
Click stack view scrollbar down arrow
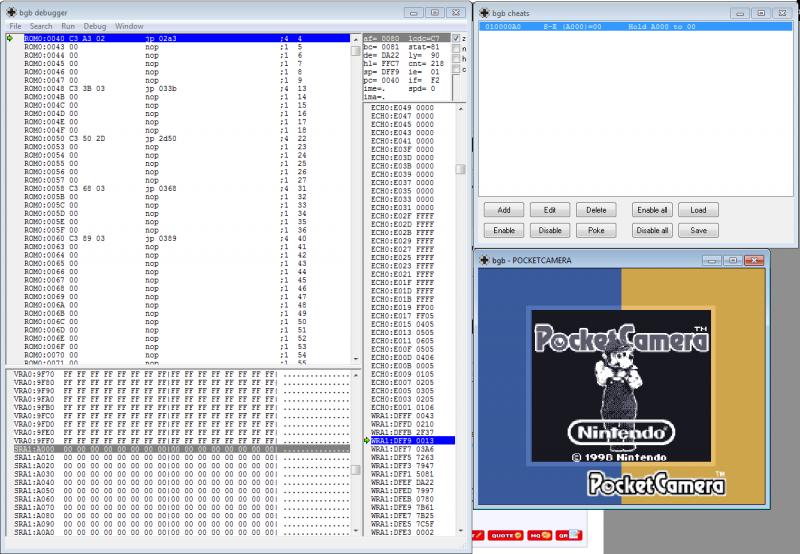[x=460, y=531]
